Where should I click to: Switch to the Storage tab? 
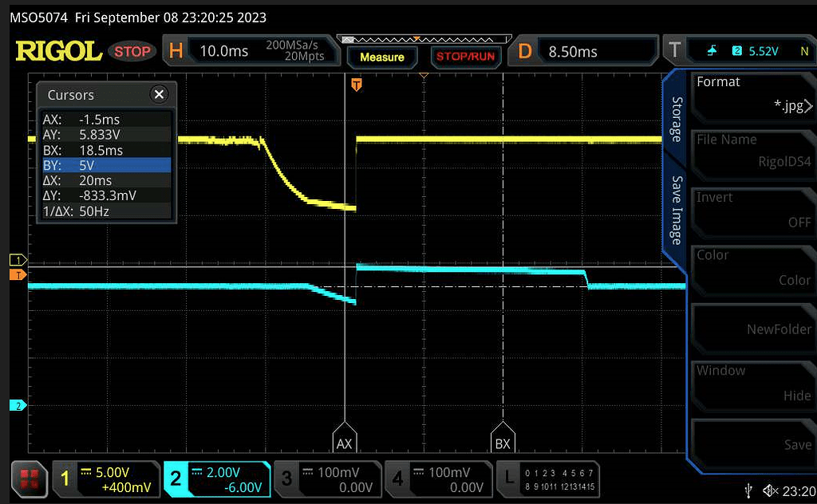tap(676, 120)
